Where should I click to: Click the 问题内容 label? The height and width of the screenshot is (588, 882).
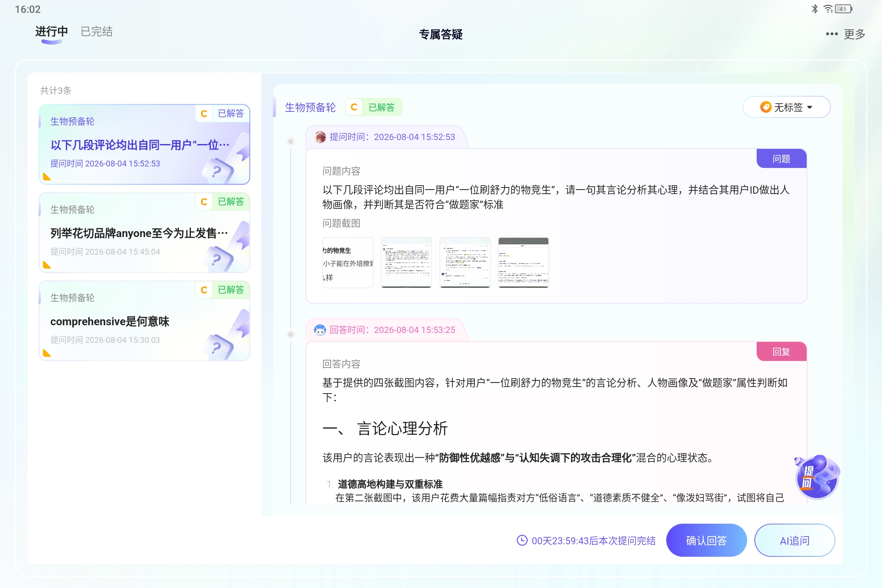click(x=341, y=171)
